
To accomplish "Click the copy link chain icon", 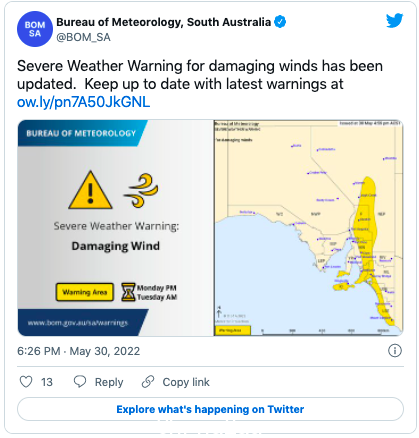I will (x=148, y=382).
